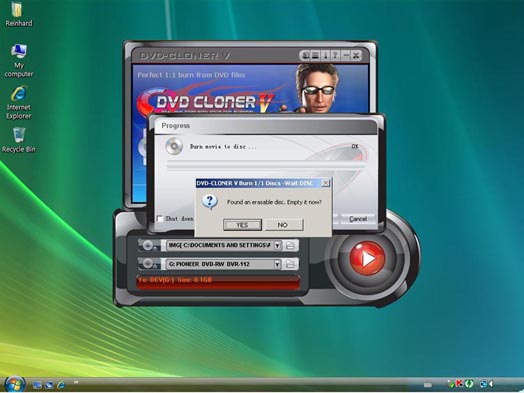Browse for source folder icon beside IMG field
This screenshot has height=393, width=524.
click(x=290, y=246)
